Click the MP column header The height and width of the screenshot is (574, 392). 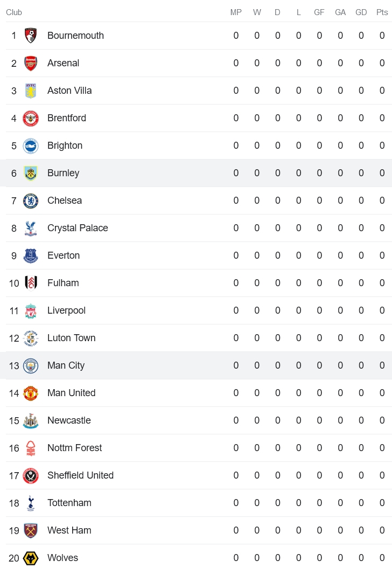click(x=236, y=12)
